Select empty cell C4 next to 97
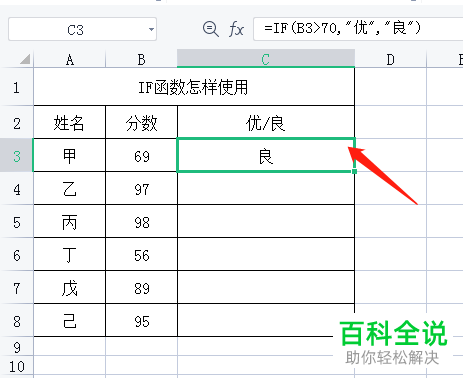This screenshot has width=463, height=378. point(266,188)
